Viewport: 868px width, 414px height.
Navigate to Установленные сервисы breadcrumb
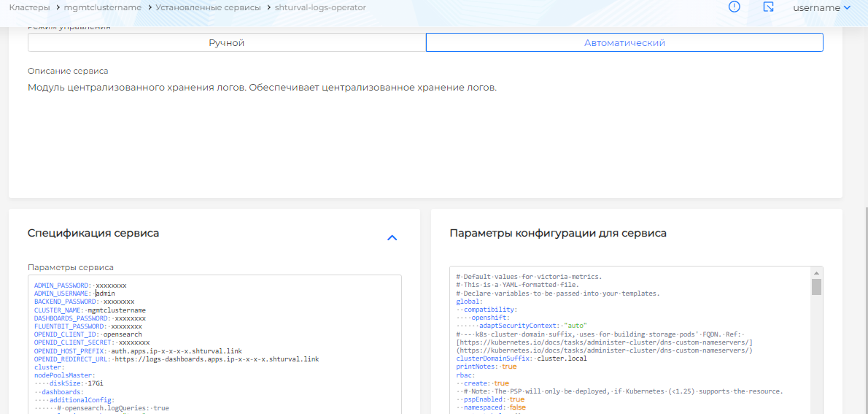tap(208, 8)
